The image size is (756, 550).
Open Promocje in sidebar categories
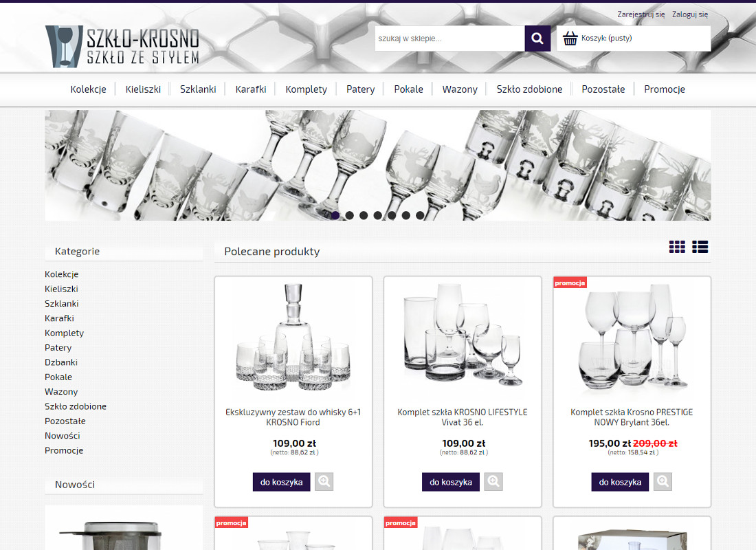tap(64, 450)
